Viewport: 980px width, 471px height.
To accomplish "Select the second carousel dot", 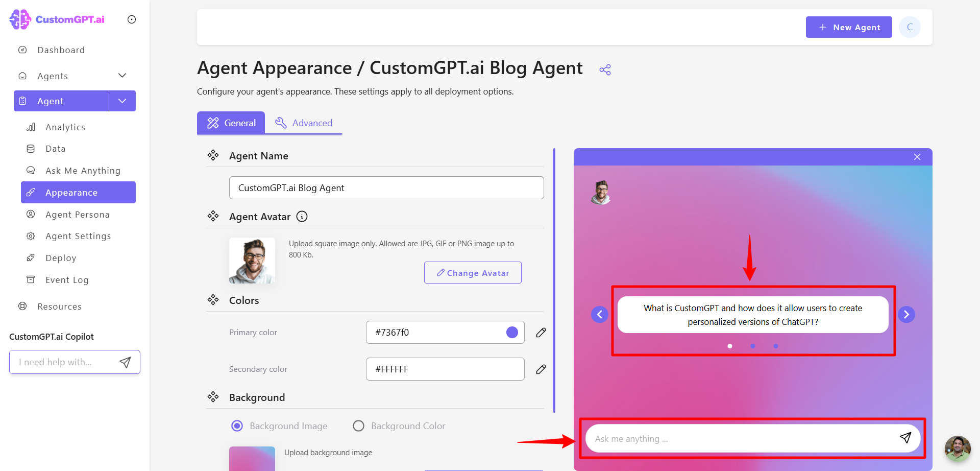I will point(753,346).
